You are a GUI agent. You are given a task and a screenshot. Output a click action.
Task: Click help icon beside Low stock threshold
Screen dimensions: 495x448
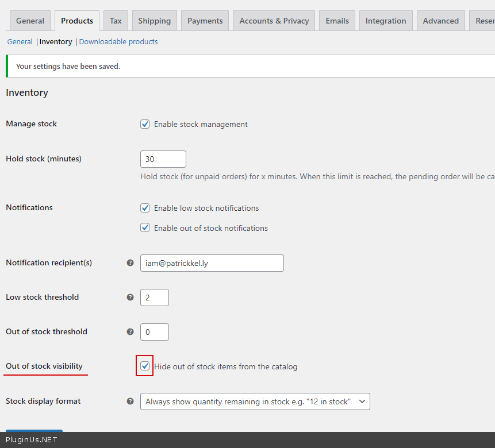130,298
